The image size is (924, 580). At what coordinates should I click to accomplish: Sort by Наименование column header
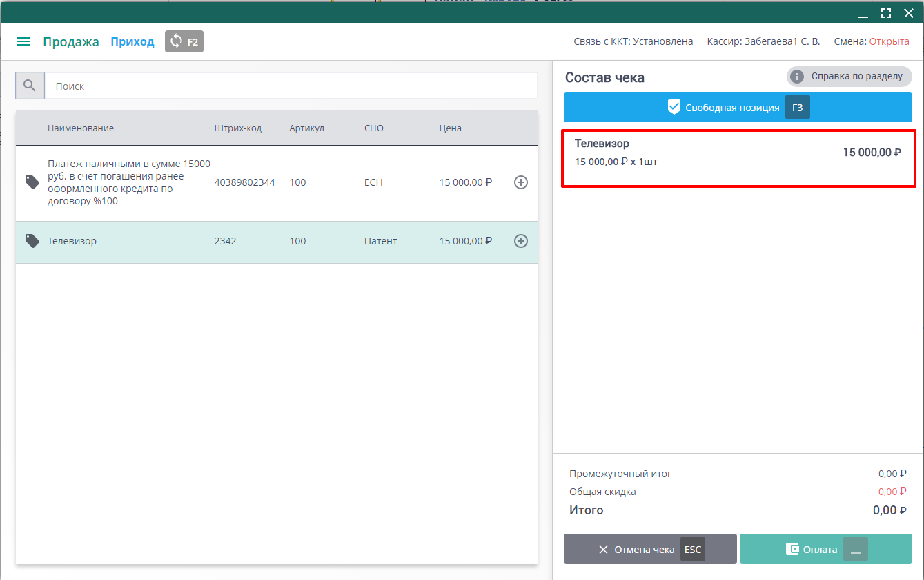81,128
